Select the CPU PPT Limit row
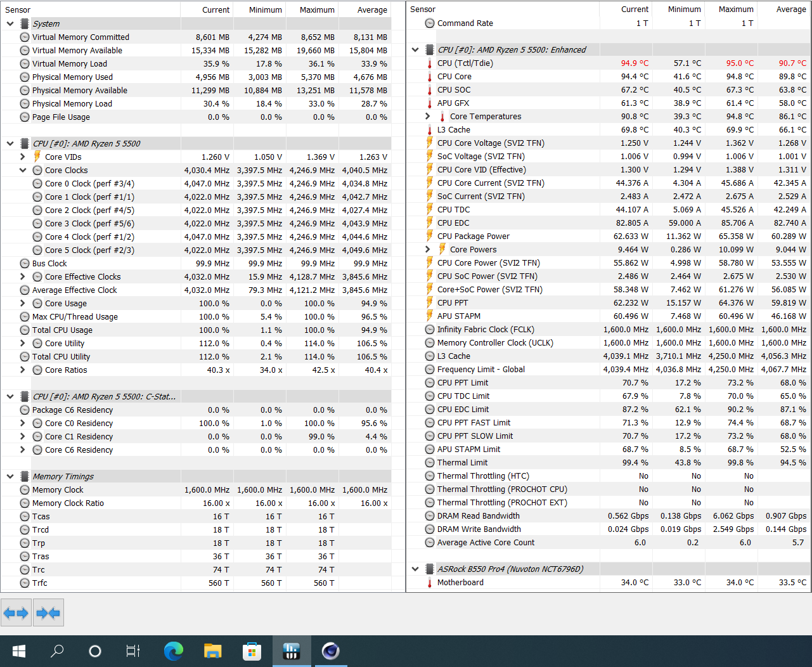This screenshot has width=812, height=667. pyautogui.click(x=609, y=382)
